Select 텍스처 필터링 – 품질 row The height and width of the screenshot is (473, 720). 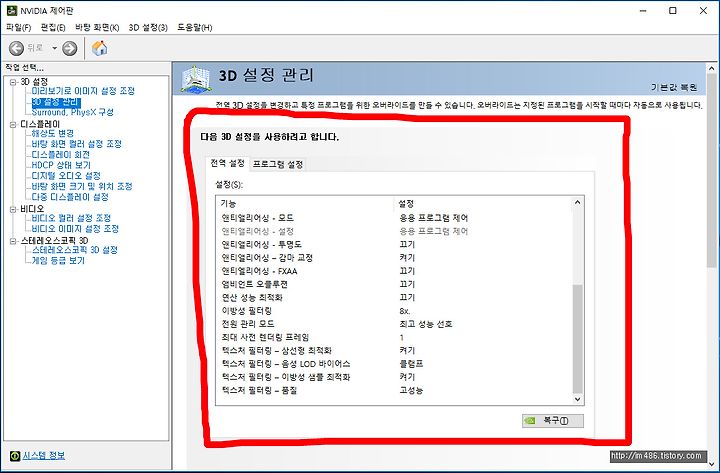click(x=394, y=390)
